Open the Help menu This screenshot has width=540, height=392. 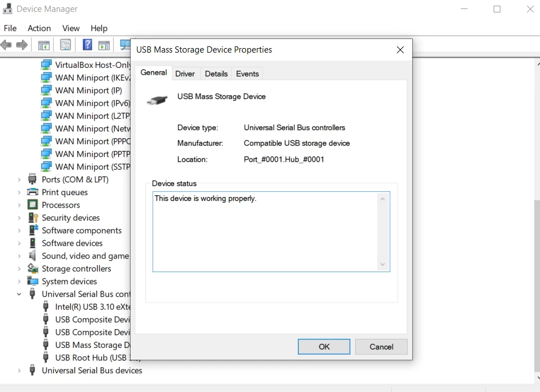[99, 28]
